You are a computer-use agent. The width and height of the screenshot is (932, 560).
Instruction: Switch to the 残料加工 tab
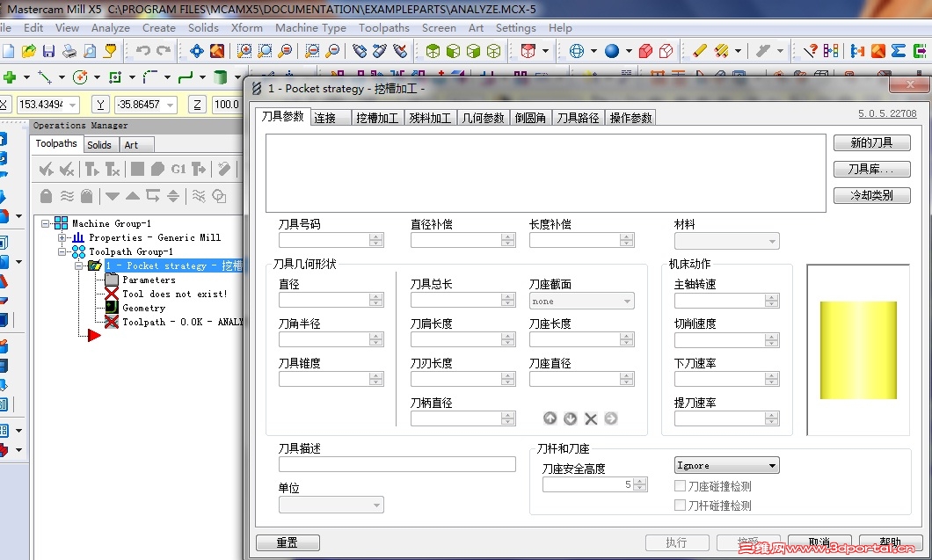tap(430, 118)
